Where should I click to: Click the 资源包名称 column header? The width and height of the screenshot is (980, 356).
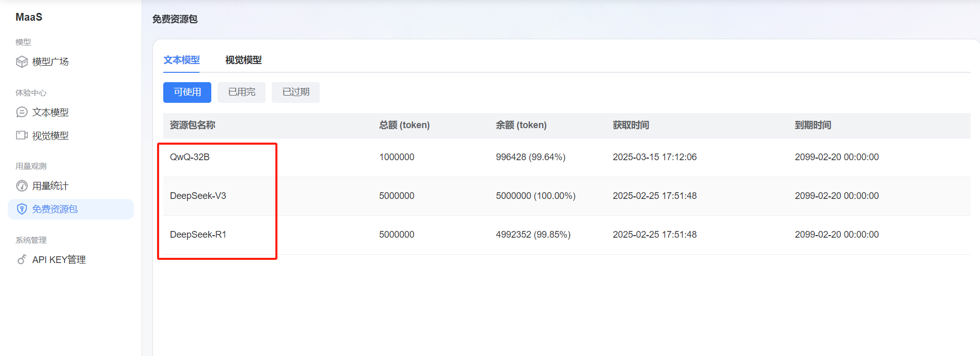pos(192,125)
